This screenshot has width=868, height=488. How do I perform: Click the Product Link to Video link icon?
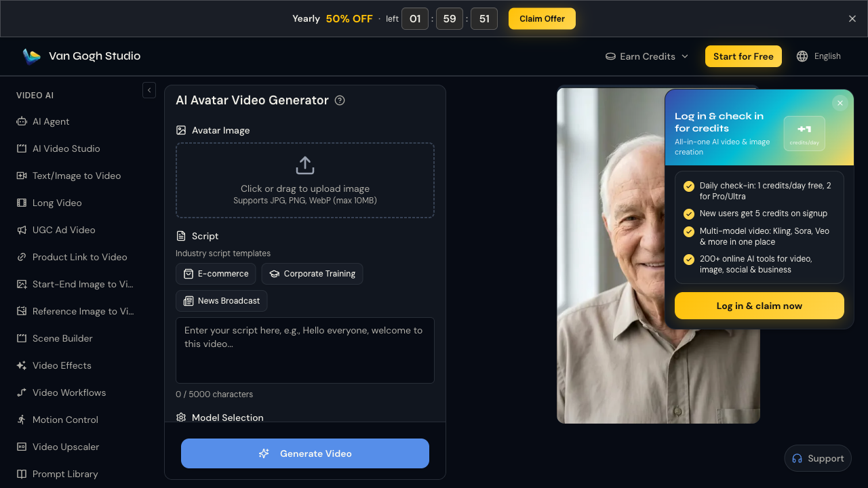point(22,257)
